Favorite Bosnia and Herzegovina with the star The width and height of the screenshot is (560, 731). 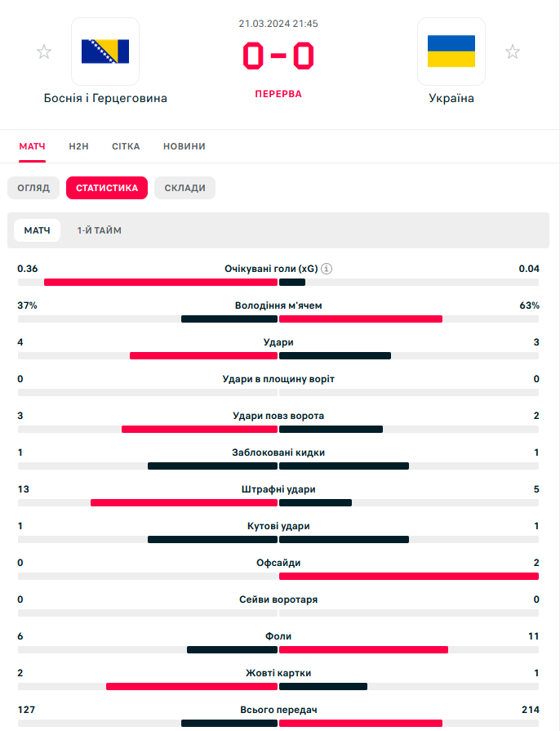pyautogui.click(x=44, y=52)
